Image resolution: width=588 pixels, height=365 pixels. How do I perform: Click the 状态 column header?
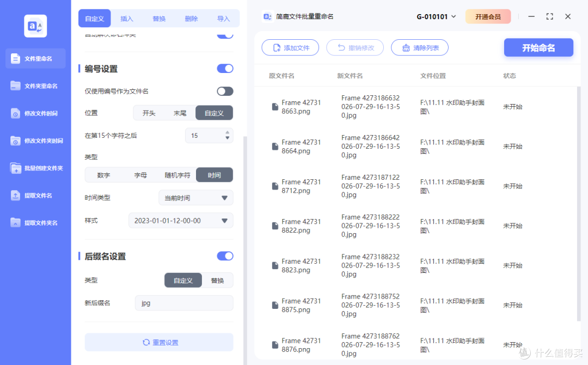point(509,76)
